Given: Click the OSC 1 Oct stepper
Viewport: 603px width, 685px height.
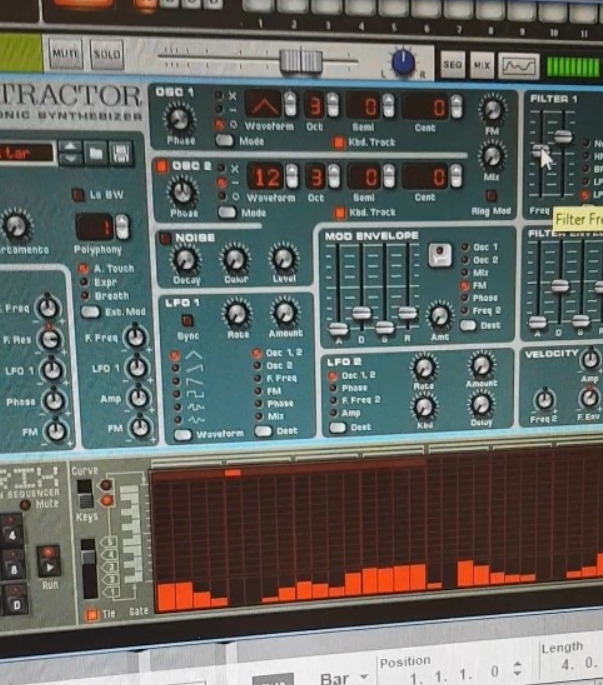Looking at the screenshot, I should (333, 105).
